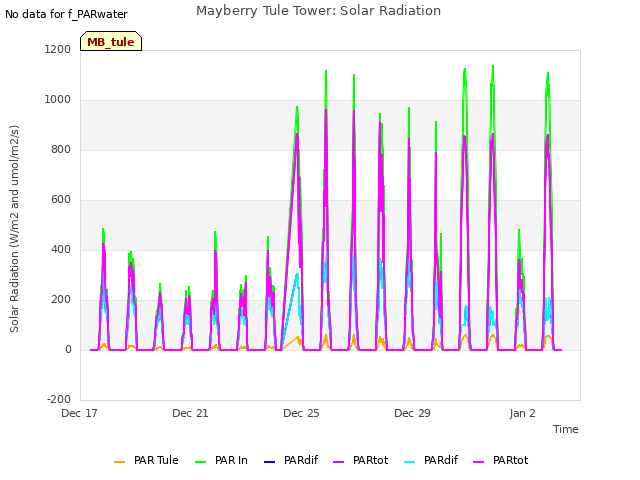Click the Time x-axis title
This screenshot has width=640, height=480.
click(x=566, y=429)
